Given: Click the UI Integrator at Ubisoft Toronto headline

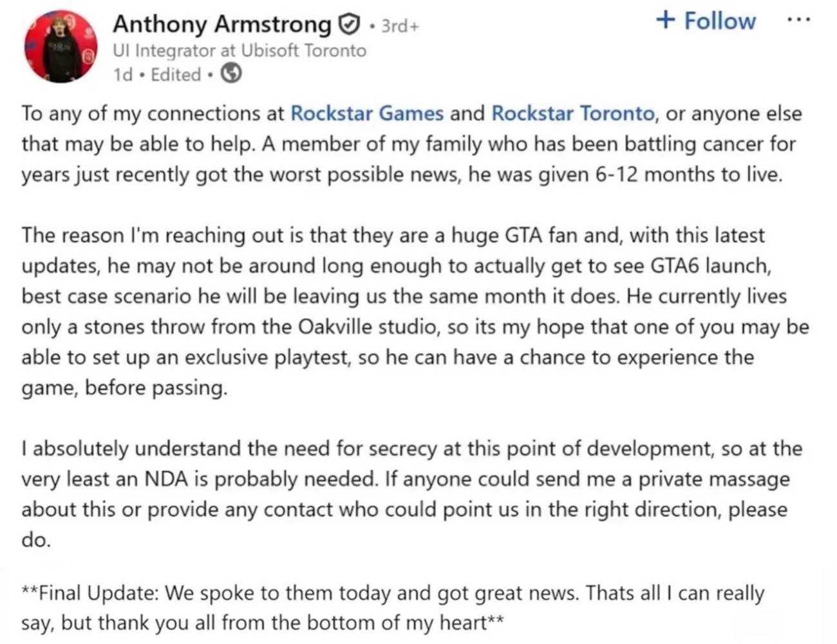Looking at the screenshot, I should (239, 50).
